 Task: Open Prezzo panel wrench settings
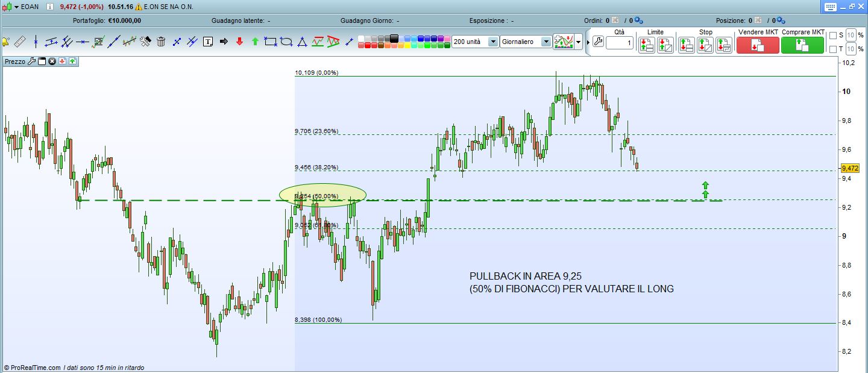tap(32, 61)
